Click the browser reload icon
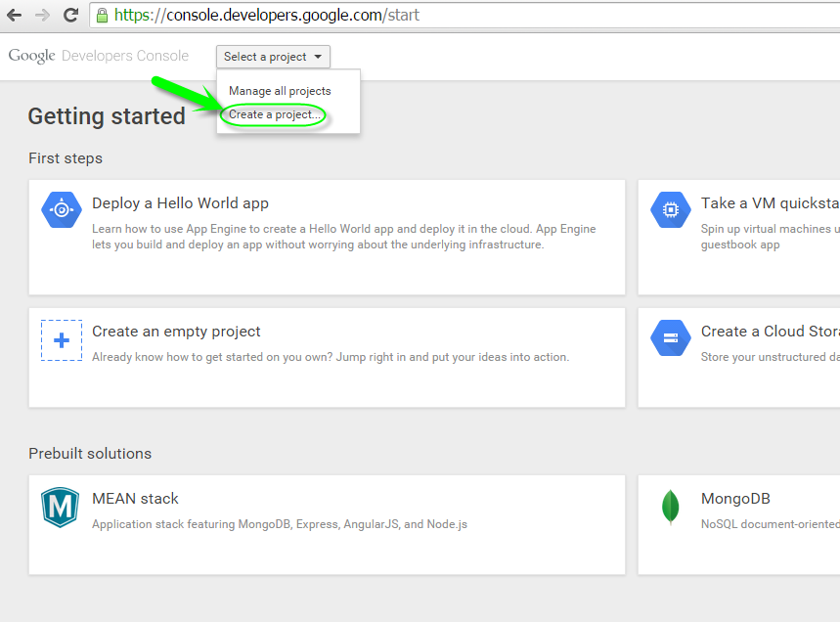 click(70, 16)
